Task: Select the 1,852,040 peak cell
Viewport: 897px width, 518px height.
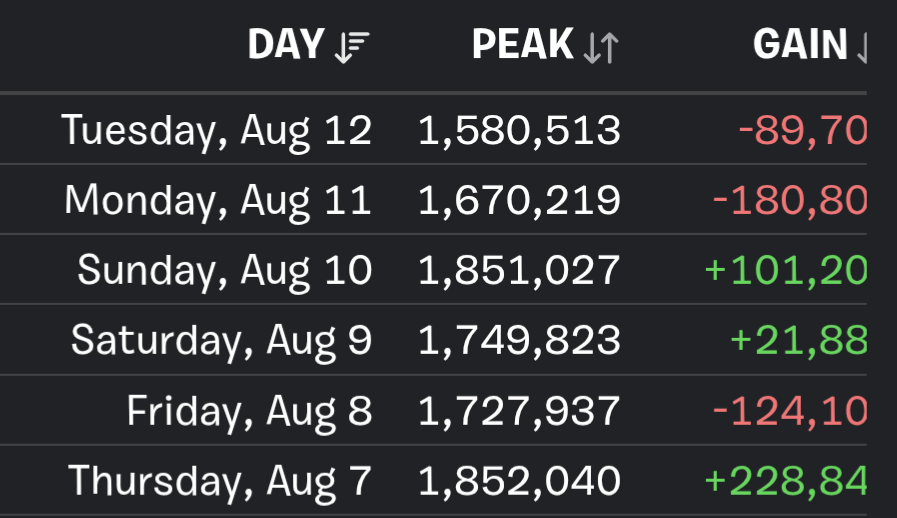Action: point(519,481)
